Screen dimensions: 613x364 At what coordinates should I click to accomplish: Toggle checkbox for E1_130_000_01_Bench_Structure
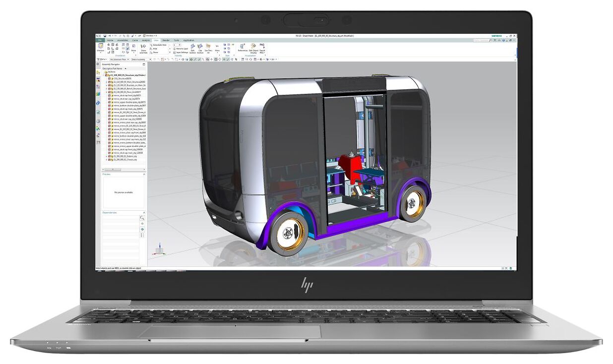[x=110, y=89]
